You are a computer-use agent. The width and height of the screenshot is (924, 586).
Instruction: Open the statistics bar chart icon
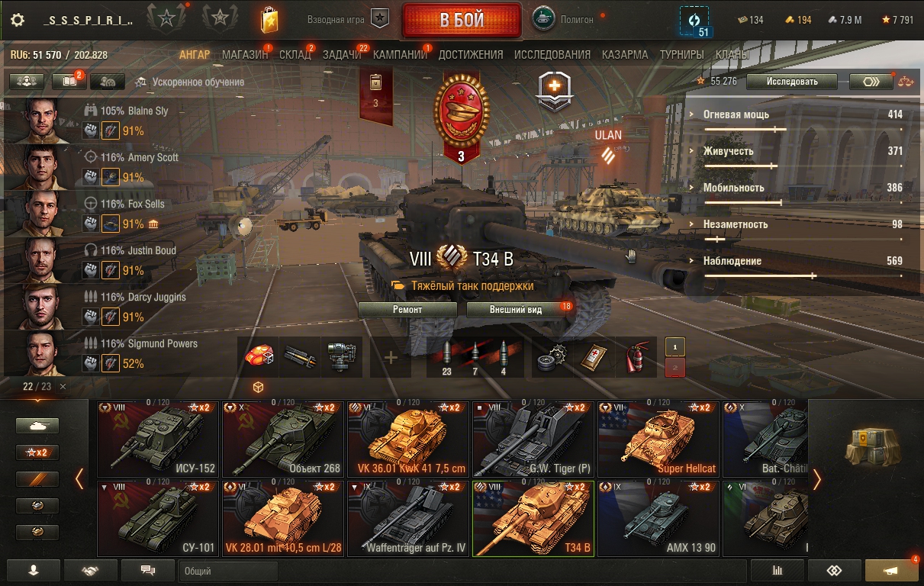(778, 570)
